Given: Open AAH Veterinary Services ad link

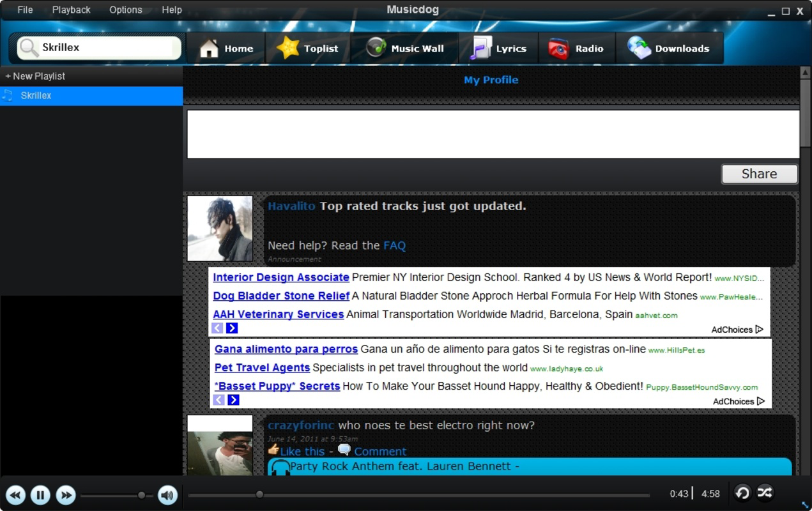Looking at the screenshot, I should 279,314.
